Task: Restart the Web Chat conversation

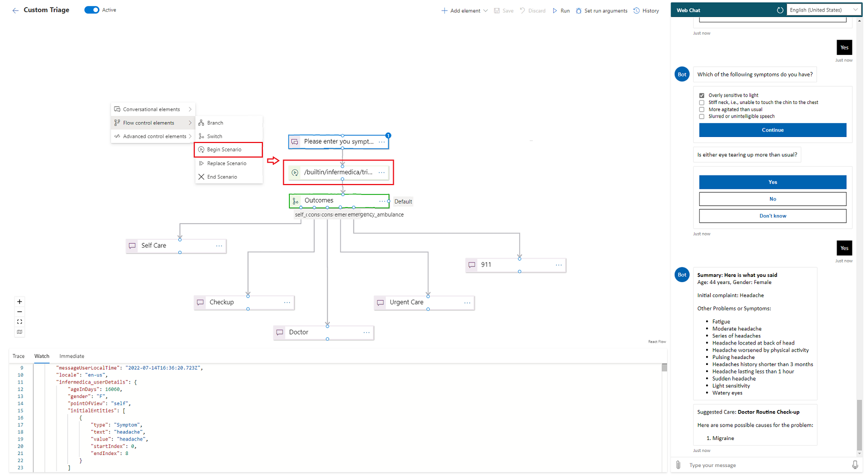Action: [780, 10]
